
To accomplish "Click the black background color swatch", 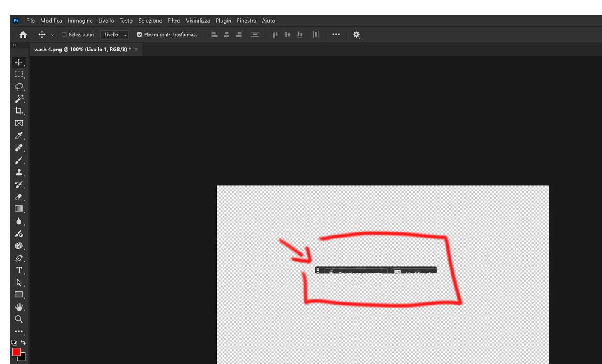I will coord(23,358).
